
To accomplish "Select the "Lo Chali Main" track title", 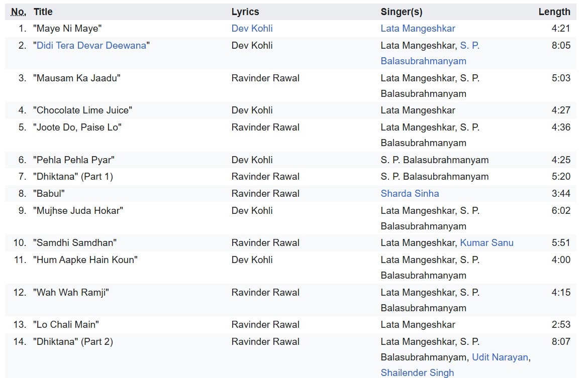I will click(x=66, y=325).
